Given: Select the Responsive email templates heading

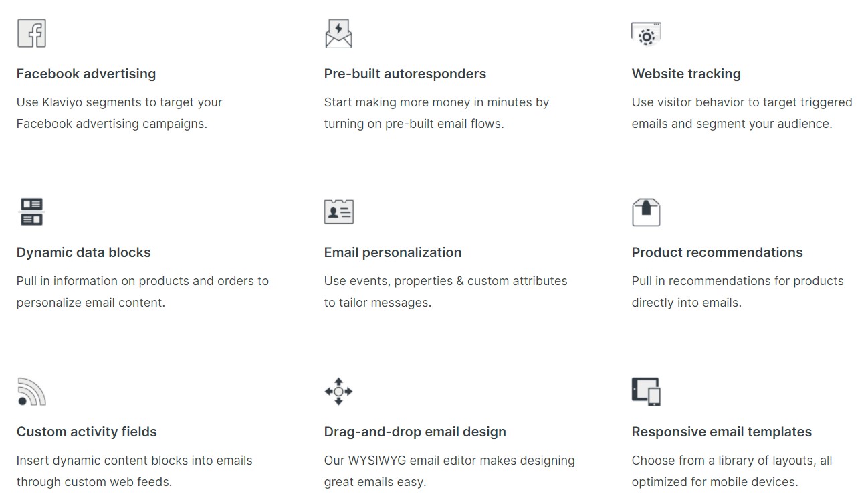Looking at the screenshot, I should point(722,432).
